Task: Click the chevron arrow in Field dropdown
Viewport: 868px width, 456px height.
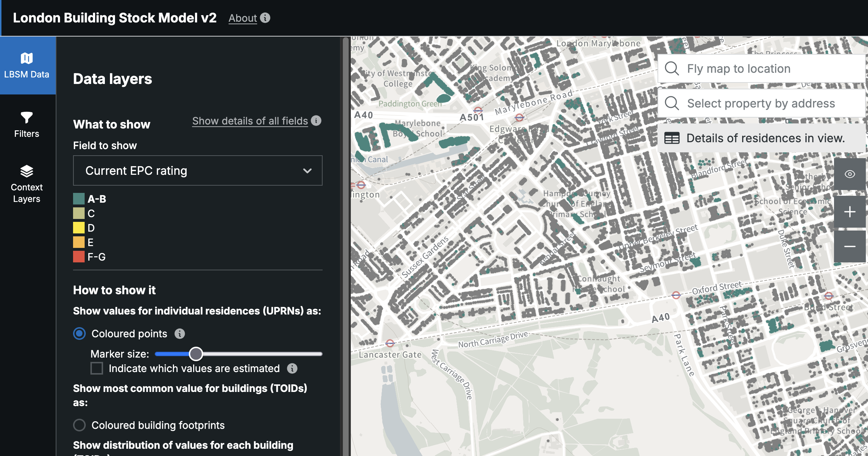Action: tap(307, 171)
